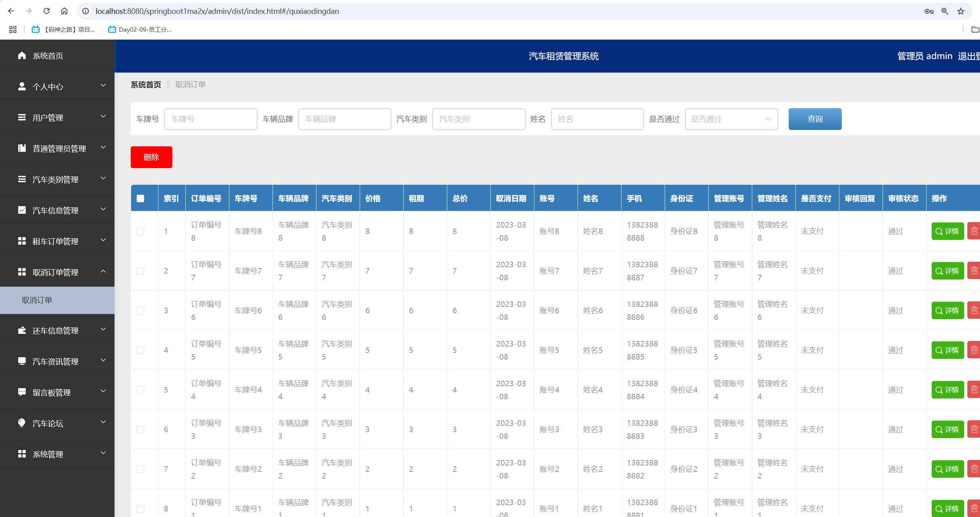Open the password key icon
This screenshot has width=980, height=517.
pyautogui.click(x=929, y=11)
